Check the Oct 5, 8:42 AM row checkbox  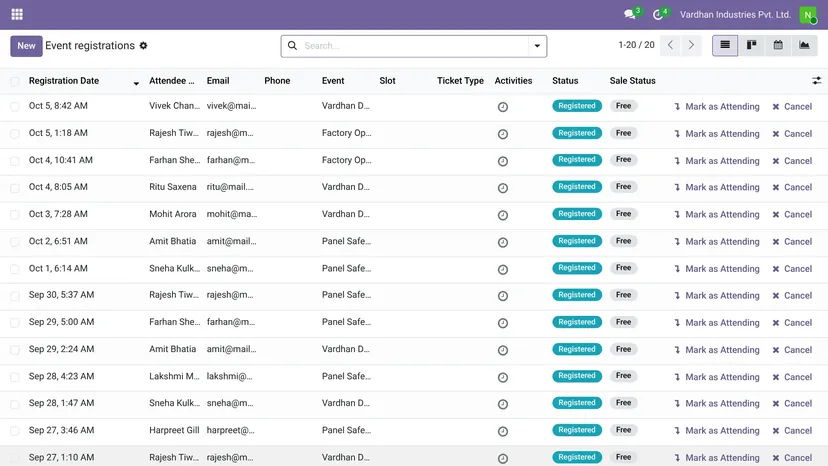coord(15,107)
